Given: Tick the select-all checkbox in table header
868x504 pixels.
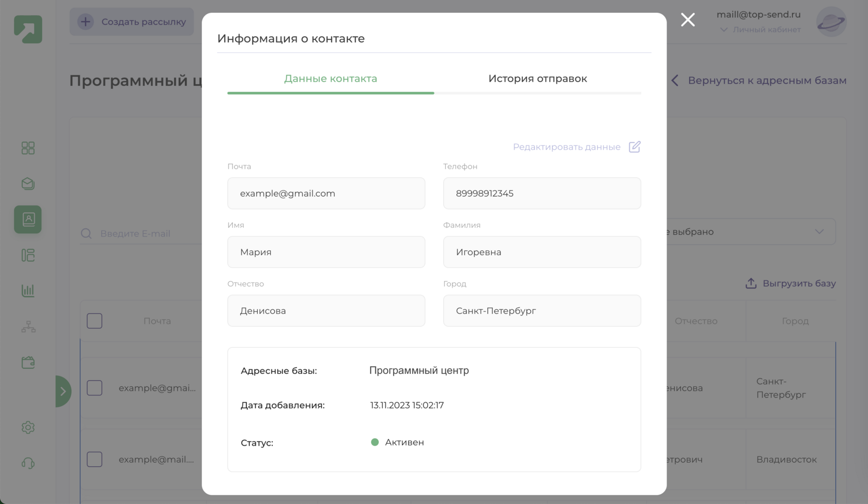Looking at the screenshot, I should (x=95, y=321).
